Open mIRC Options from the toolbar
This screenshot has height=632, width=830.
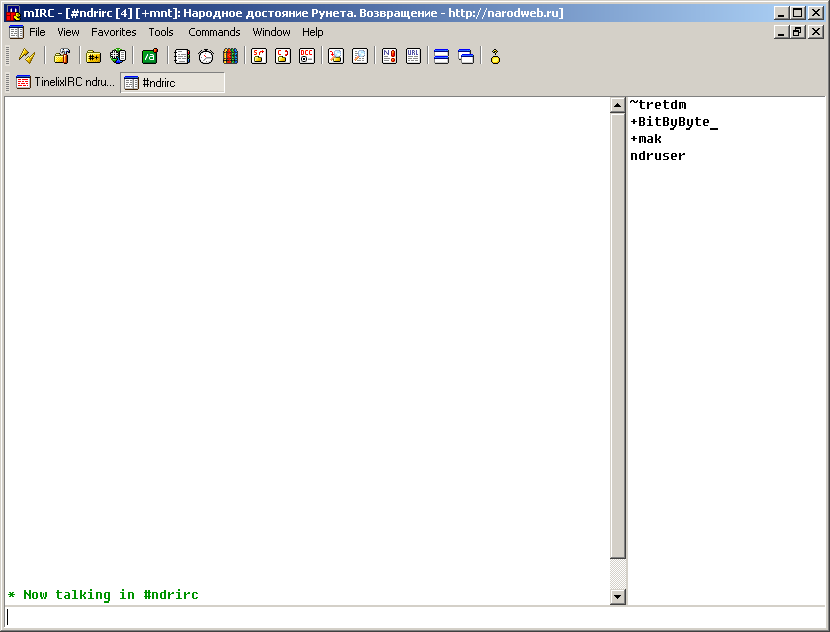click(x=62, y=57)
